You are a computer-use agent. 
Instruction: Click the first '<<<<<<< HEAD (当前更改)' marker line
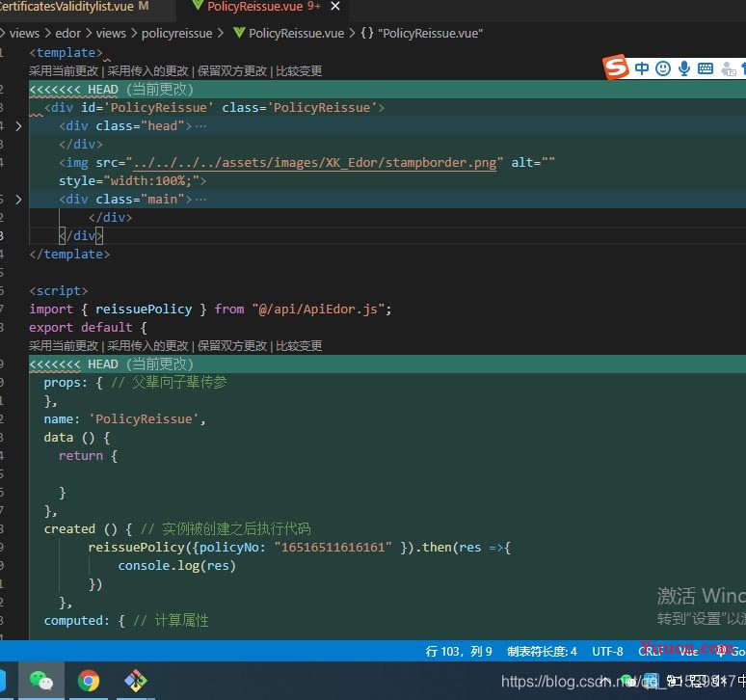point(387,90)
